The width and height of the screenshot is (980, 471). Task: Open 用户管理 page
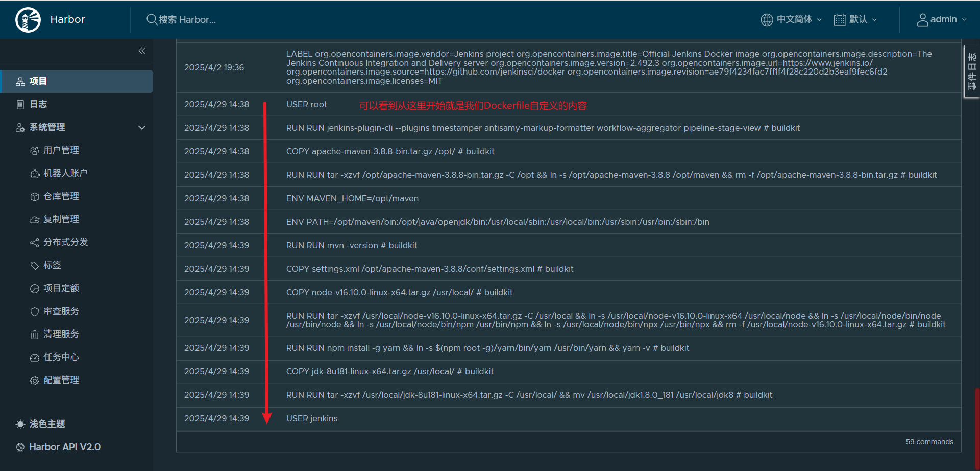coord(61,150)
